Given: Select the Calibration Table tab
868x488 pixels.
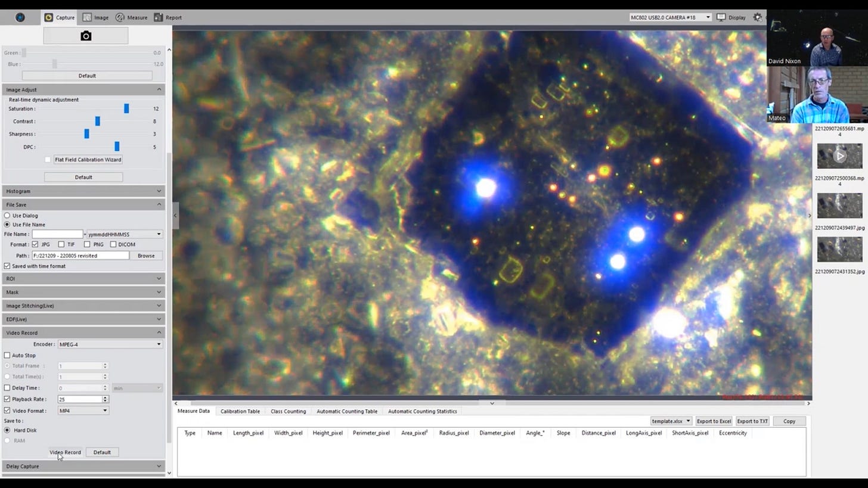Looking at the screenshot, I should pyautogui.click(x=240, y=411).
